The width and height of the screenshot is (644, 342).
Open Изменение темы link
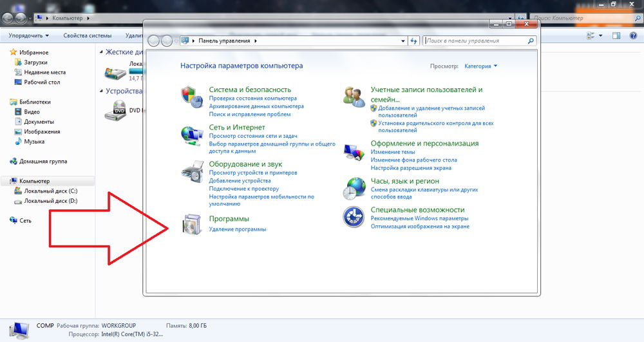tap(393, 152)
